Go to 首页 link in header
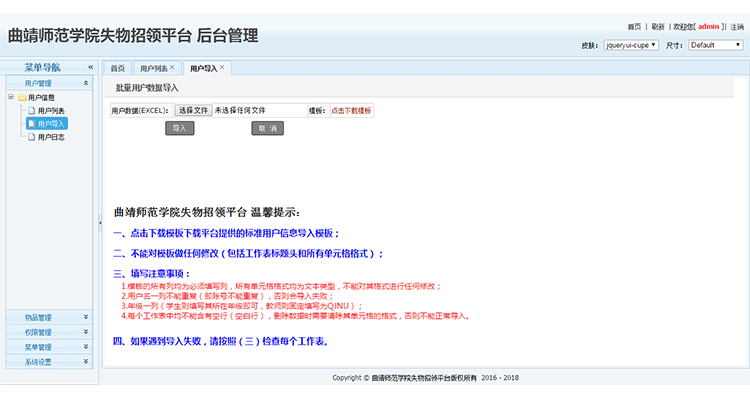 pos(634,27)
